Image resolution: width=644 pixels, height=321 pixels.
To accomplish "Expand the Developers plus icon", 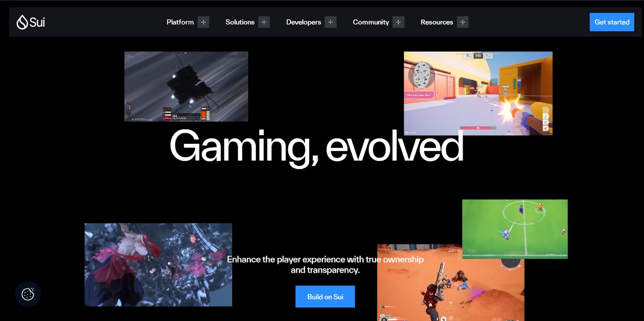I will pos(330,22).
